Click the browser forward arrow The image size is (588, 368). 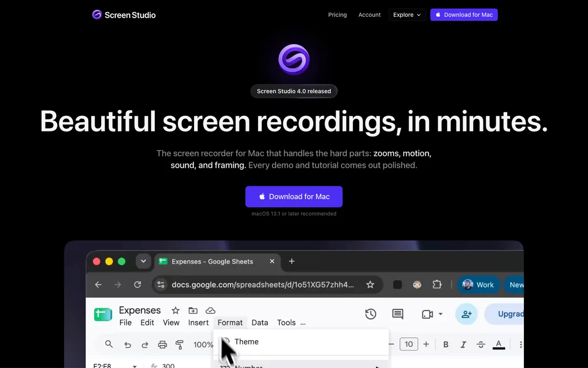(x=118, y=285)
